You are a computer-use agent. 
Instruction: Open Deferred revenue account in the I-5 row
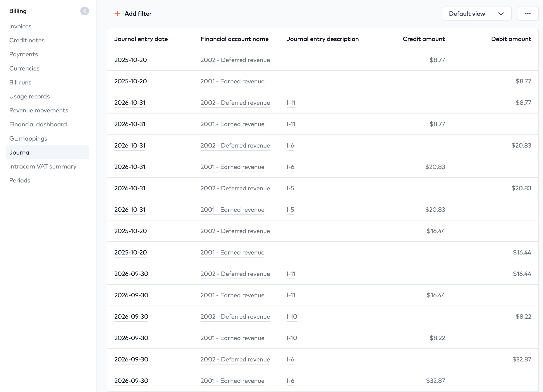click(235, 188)
